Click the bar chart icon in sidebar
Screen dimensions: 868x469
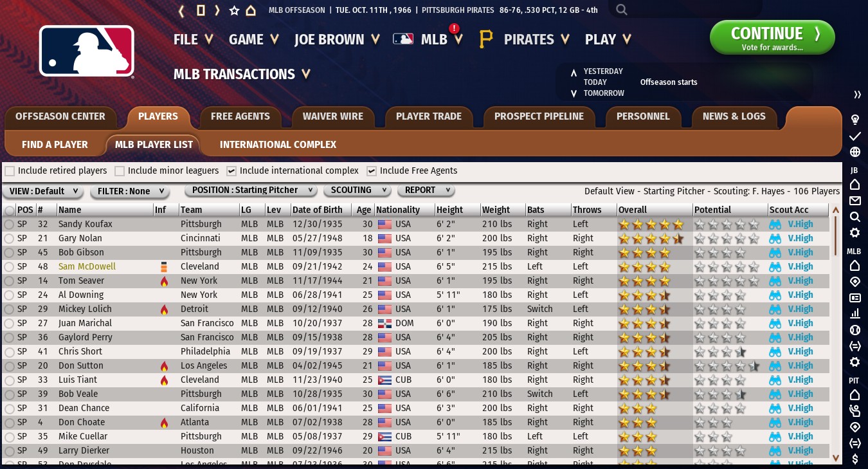855,313
